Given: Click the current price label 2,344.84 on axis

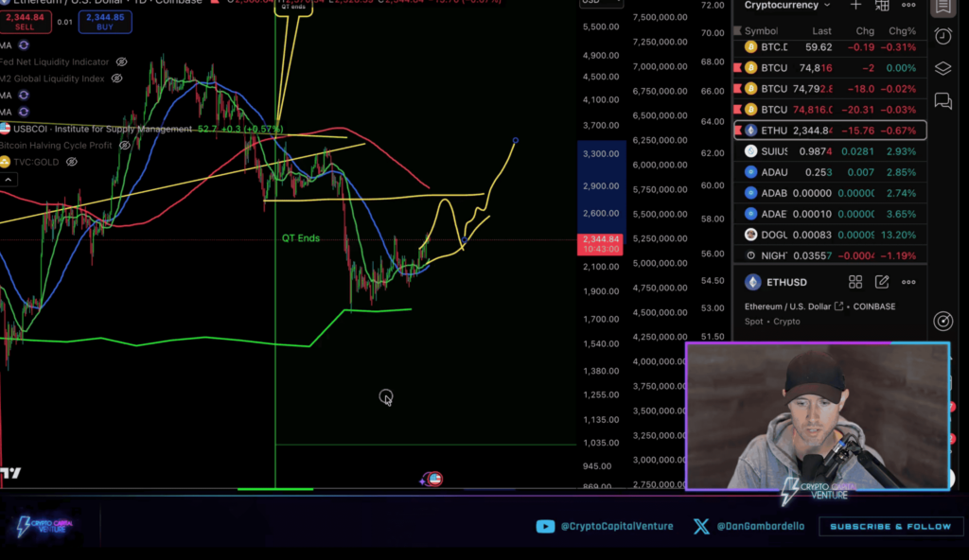Looking at the screenshot, I should click(x=600, y=244).
